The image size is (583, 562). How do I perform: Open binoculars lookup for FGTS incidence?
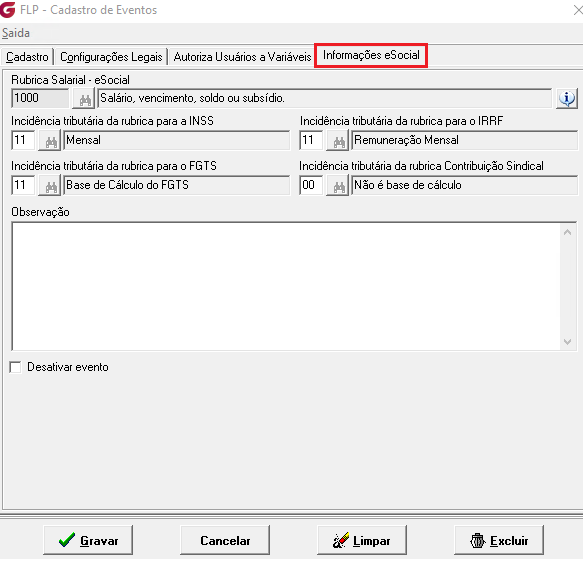point(50,185)
